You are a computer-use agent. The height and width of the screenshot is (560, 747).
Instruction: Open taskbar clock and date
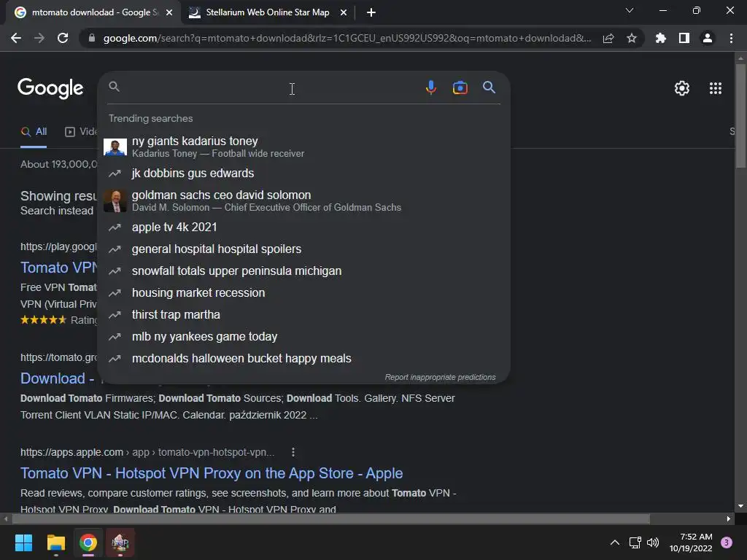[x=691, y=542]
